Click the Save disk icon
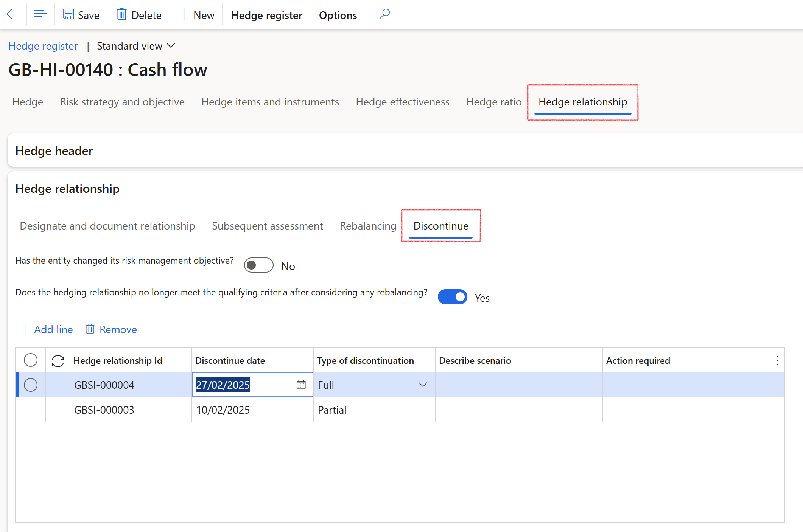The image size is (803, 532). coord(68,14)
